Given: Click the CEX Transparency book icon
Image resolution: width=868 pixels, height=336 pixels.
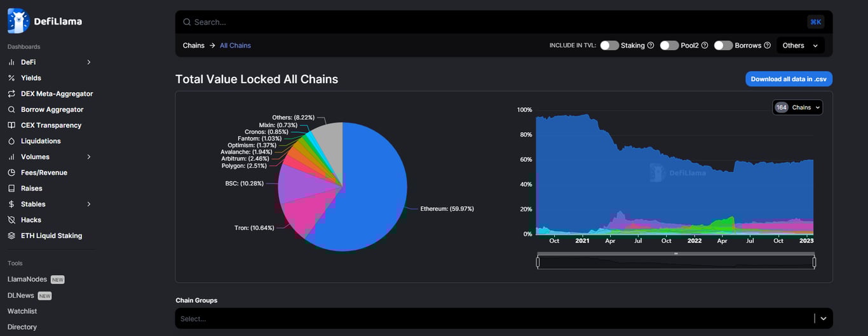Looking at the screenshot, I should pos(11,125).
